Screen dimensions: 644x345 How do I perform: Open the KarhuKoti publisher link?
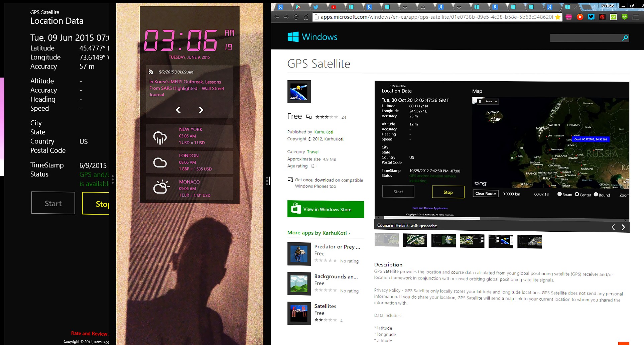(324, 132)
